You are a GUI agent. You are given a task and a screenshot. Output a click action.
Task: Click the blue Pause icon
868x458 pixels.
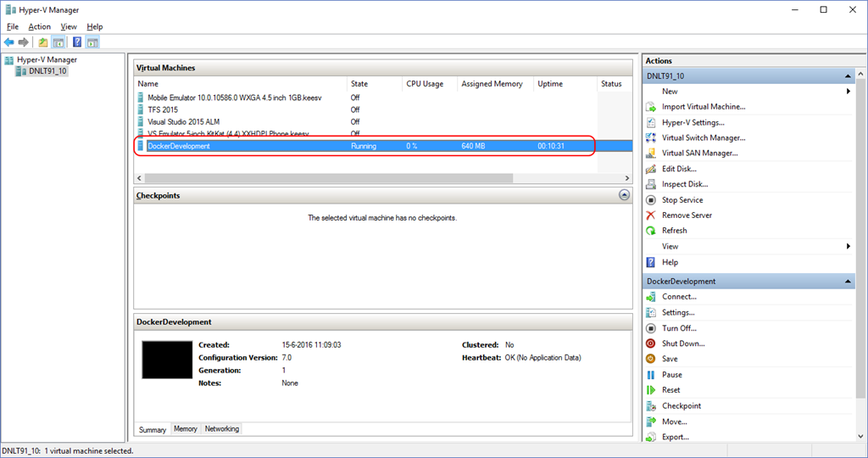[x=651, y=375]
